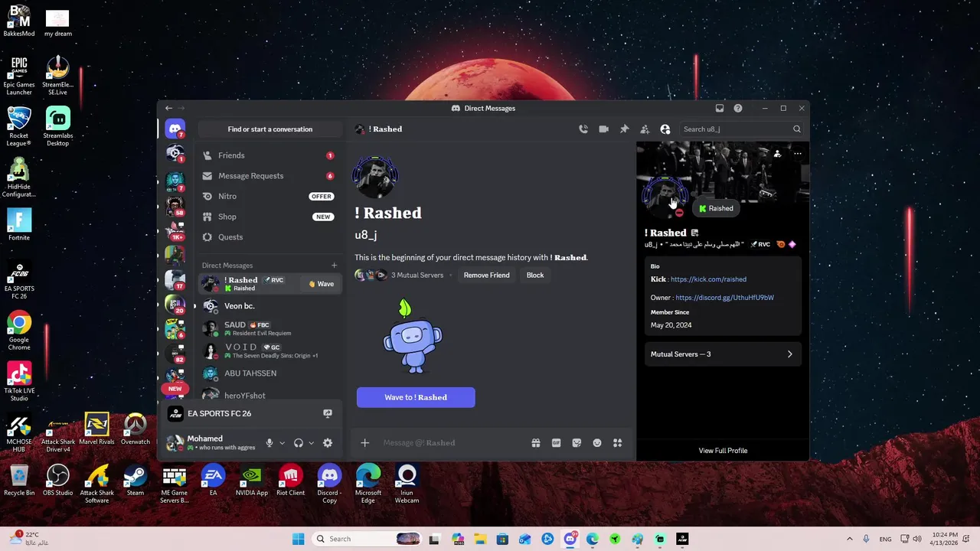Viewport: 980px width, 551px height.
Task: Create a new DM with plus icon
Action: pos(334,266)
